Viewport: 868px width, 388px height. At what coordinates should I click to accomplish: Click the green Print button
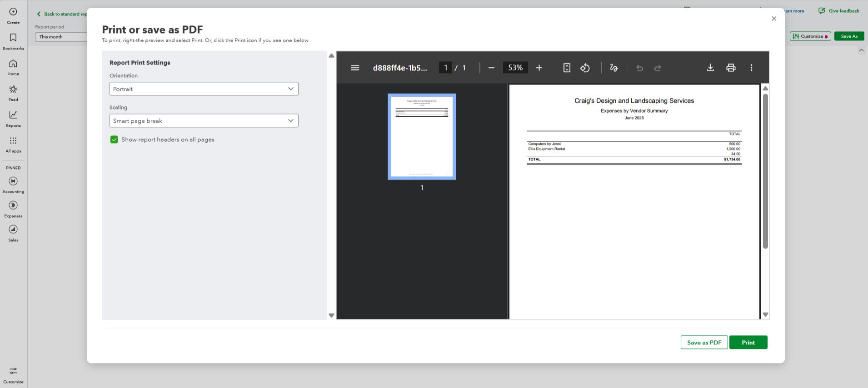tap(748, 342)
